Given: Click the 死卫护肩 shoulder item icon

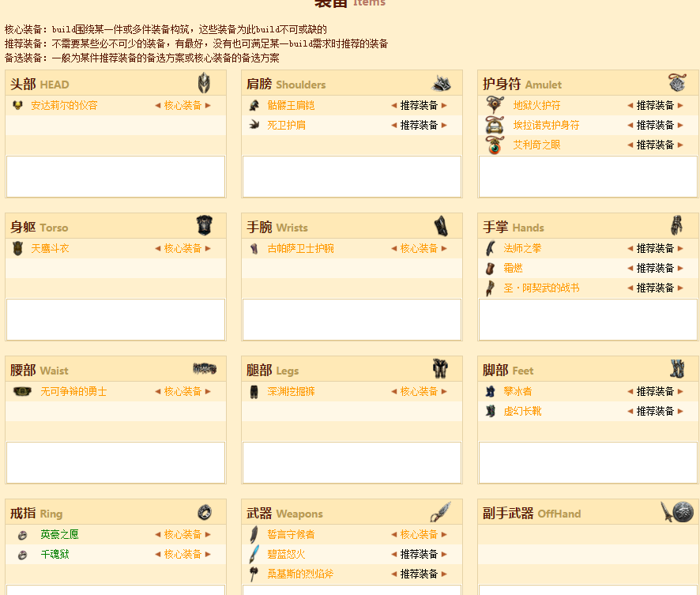Looking at the screenshot, I should 254,125.
